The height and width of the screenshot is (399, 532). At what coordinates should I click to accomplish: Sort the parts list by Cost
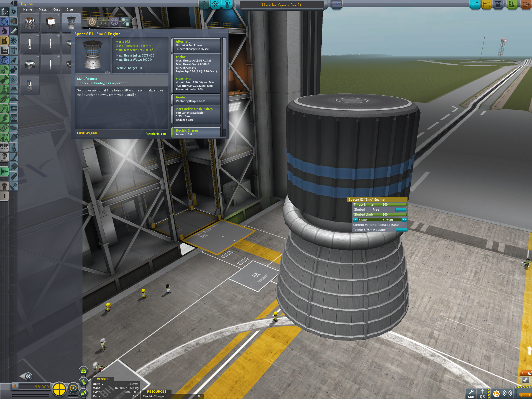tap(57, 9)
